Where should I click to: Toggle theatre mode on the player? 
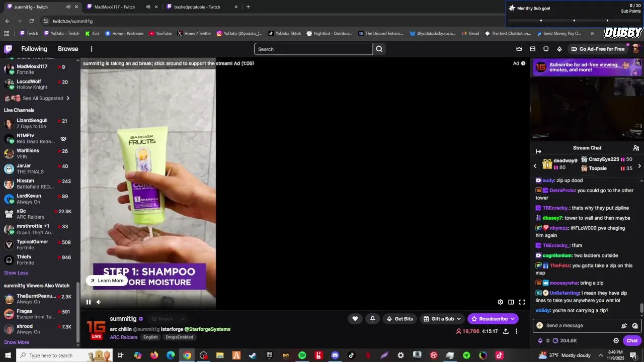click(511, 302)
